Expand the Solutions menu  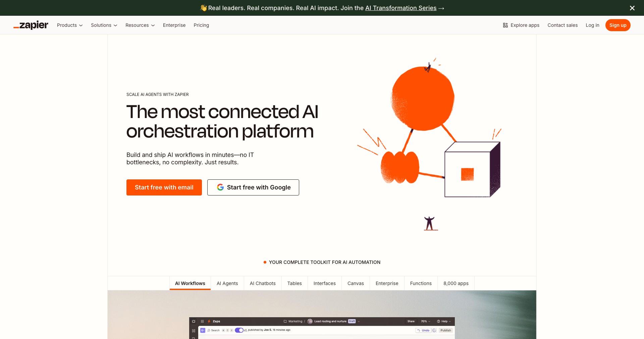[104, 25]
